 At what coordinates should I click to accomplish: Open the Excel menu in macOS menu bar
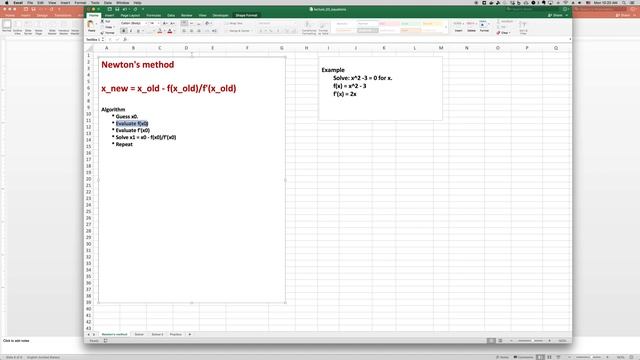tap(18, 2)
